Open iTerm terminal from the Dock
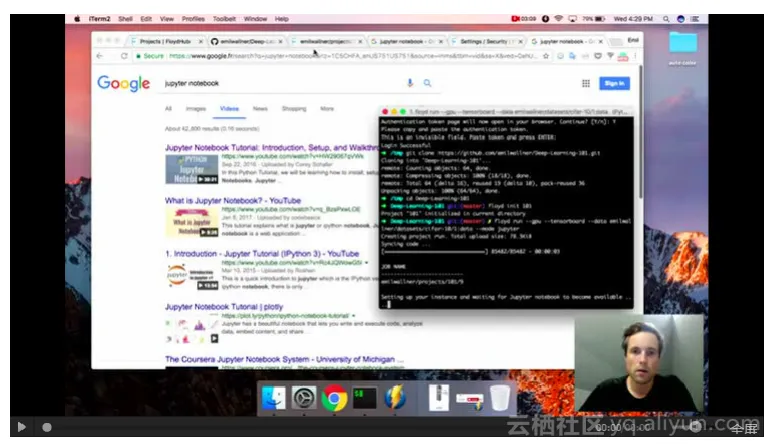This screenshot has width=772, height=448. [x=365, y=398]
